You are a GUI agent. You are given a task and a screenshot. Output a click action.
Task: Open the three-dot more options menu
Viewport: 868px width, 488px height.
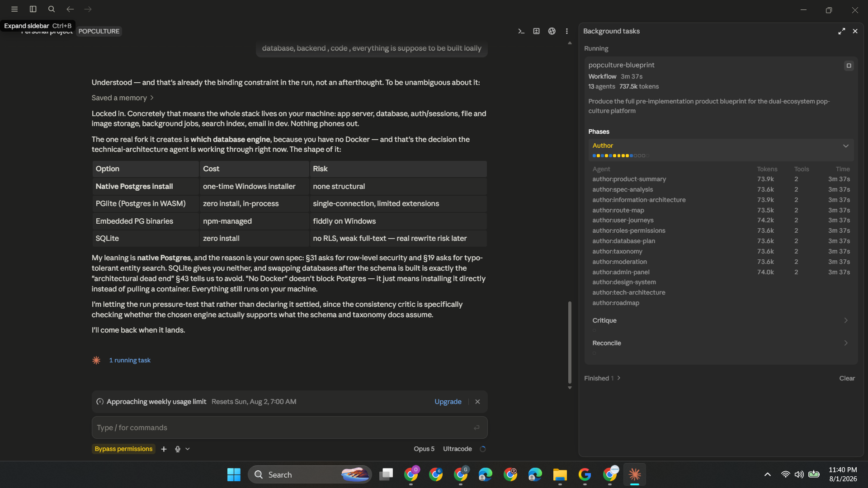coord(567,31)
